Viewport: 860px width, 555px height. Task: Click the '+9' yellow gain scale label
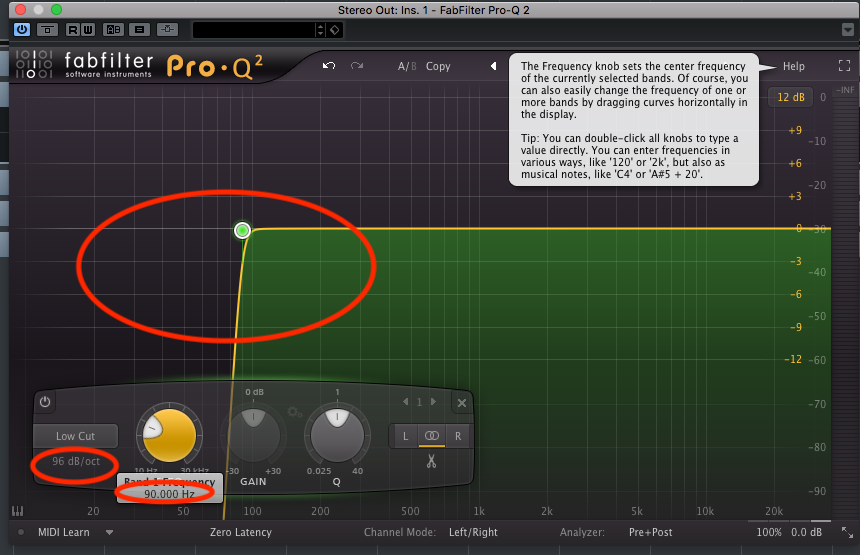(x=795, y=130)
